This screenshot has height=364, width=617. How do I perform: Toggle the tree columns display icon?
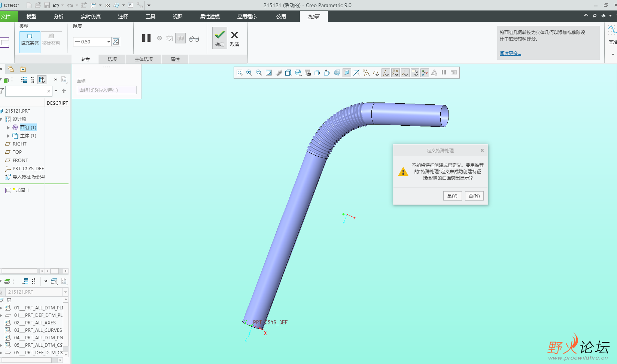42,80
